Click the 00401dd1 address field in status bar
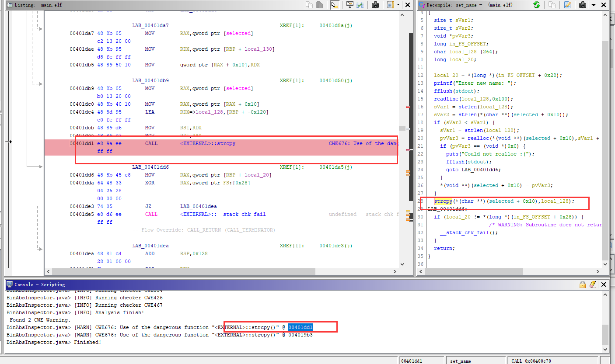Image resolution: width=615 pixels, height=364 pixels. pyautogui.click(x=422, y=361)
